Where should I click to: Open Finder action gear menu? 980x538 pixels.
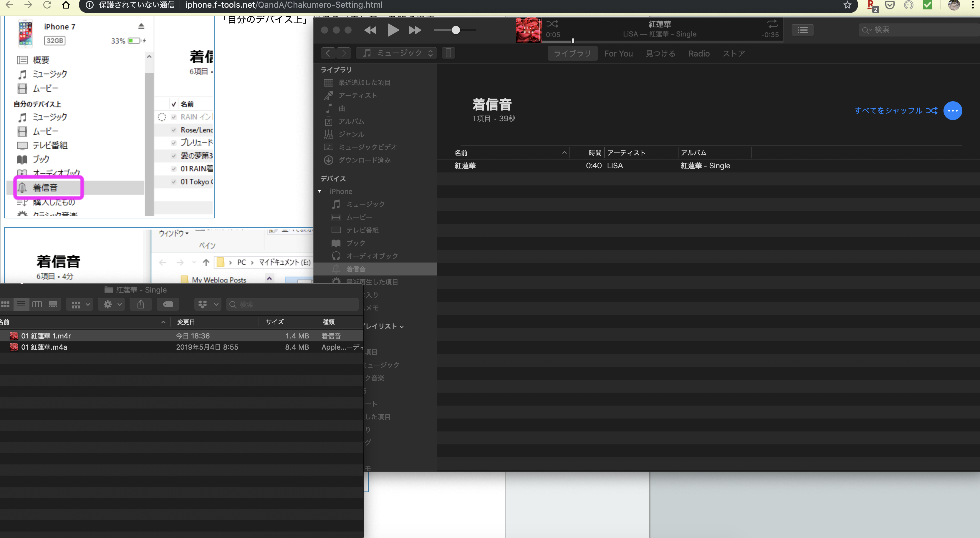[112, 305]
